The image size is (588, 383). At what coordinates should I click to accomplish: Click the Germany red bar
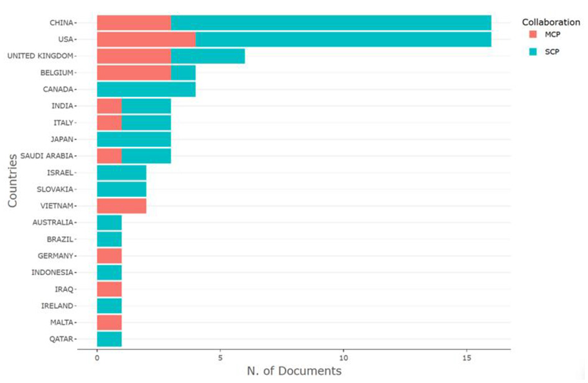click(110, 255)
